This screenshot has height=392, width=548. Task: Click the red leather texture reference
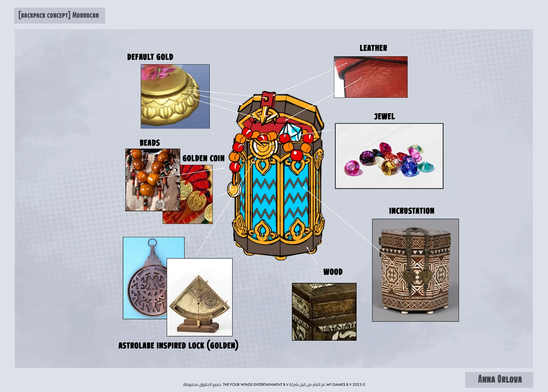370,77
